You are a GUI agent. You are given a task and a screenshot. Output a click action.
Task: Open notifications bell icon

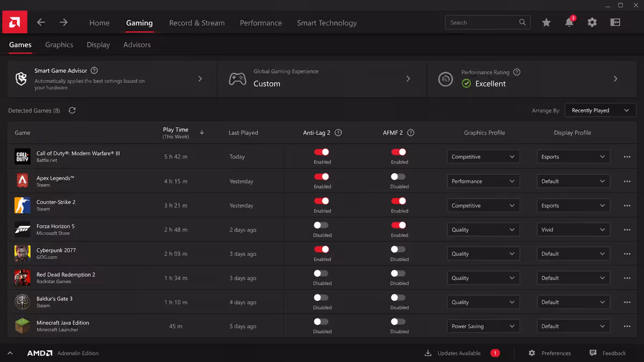(569, 23)
